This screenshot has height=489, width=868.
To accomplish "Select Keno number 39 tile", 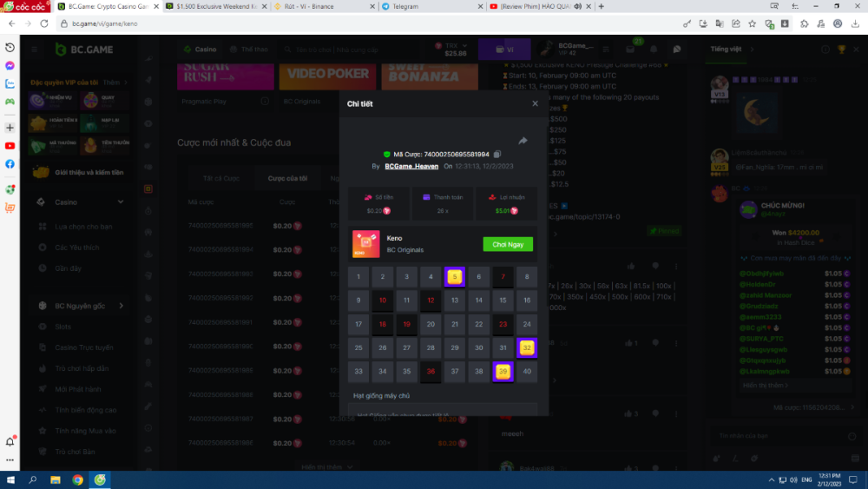I will [502, 372].
